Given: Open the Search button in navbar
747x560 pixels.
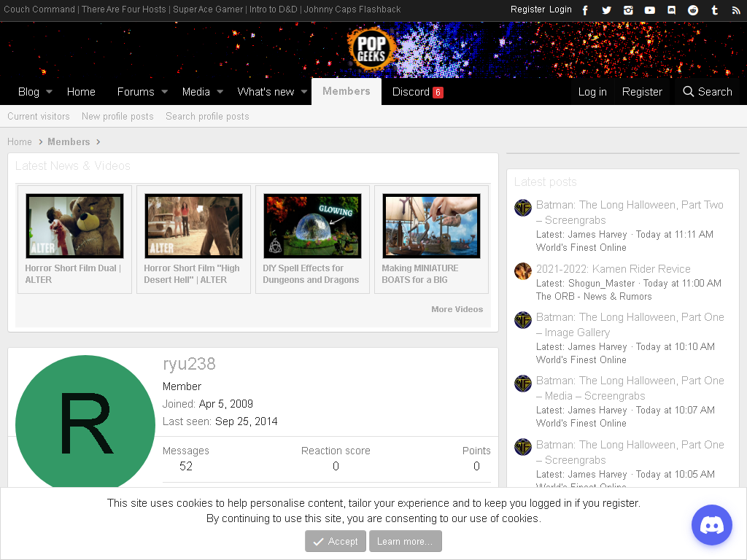Looking at the screenshot, I should (x=708, y=92).
